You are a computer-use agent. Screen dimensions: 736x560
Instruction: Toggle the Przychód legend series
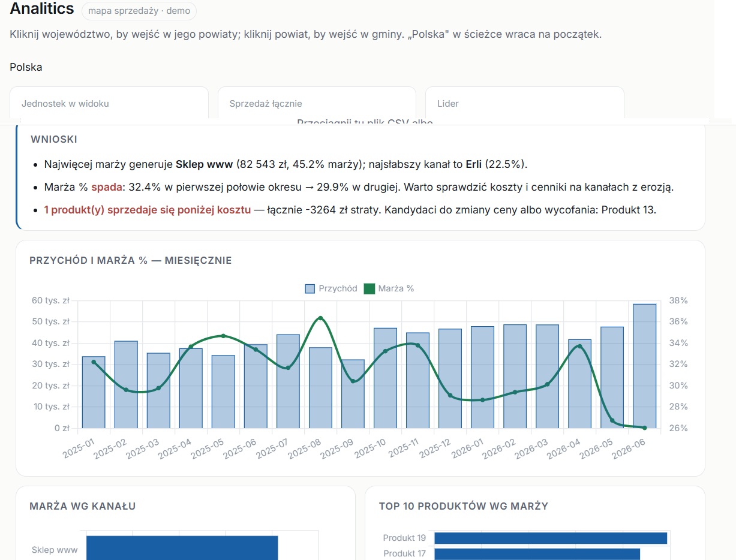(331, 288)
